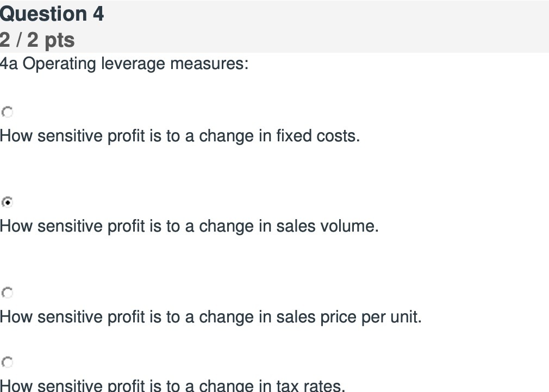Click the empty radio next to fixed costs
Screen dimensions: 549x392
[7, 113]
